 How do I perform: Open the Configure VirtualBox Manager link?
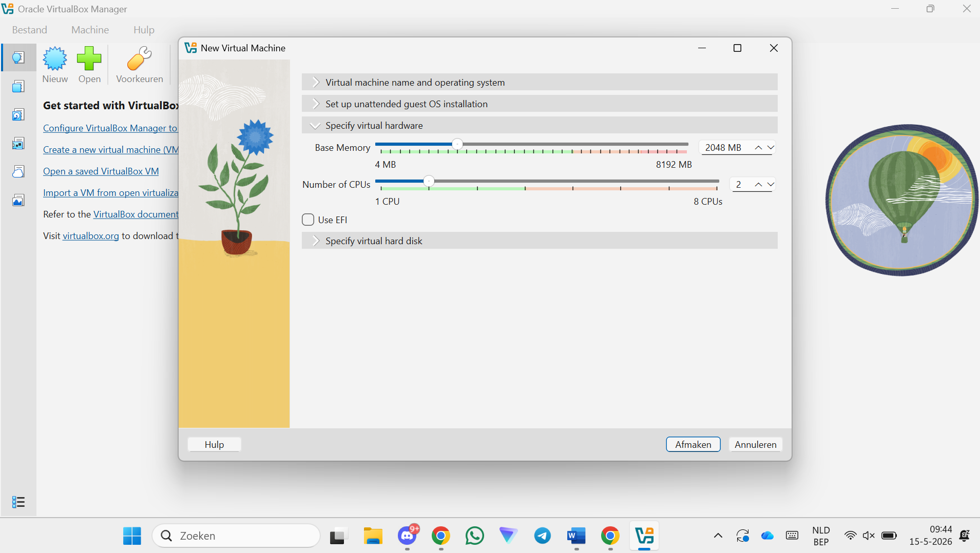click(110, 128)
